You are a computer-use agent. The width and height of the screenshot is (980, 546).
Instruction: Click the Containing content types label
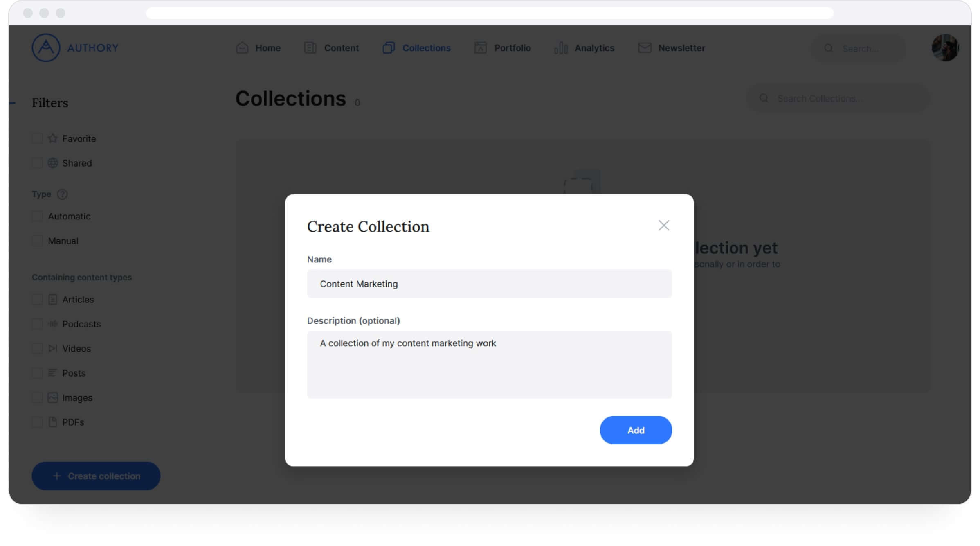pyautogui.click(x=82, y=277)
